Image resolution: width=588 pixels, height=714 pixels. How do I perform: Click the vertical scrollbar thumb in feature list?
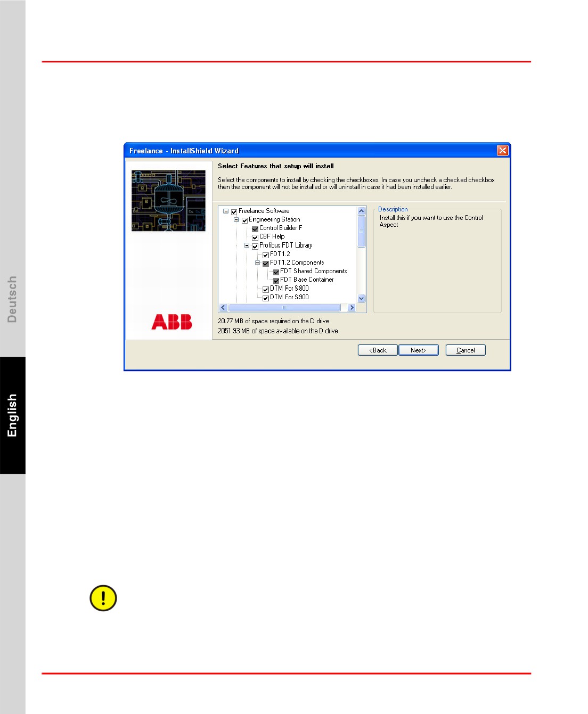362,232
